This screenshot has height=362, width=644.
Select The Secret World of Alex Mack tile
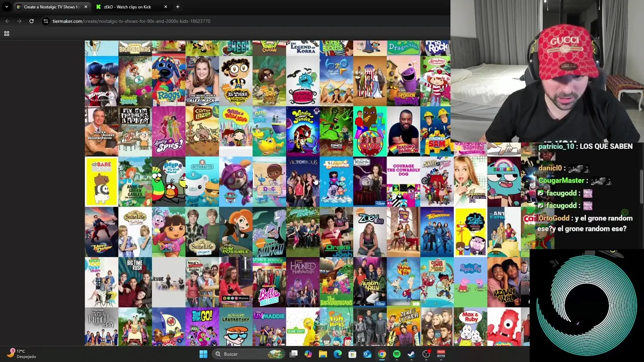(x=202, y=81)
